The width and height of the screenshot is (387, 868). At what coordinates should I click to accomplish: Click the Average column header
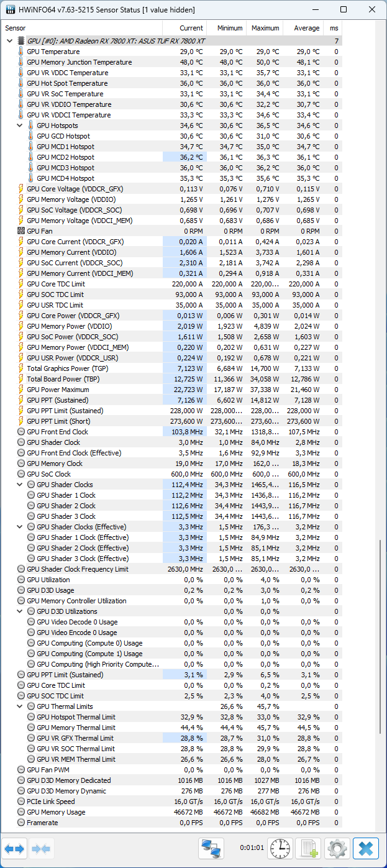(x=303, y=28)
